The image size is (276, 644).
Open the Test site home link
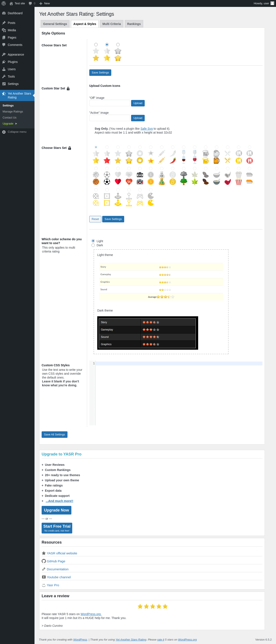pos(17,3)
